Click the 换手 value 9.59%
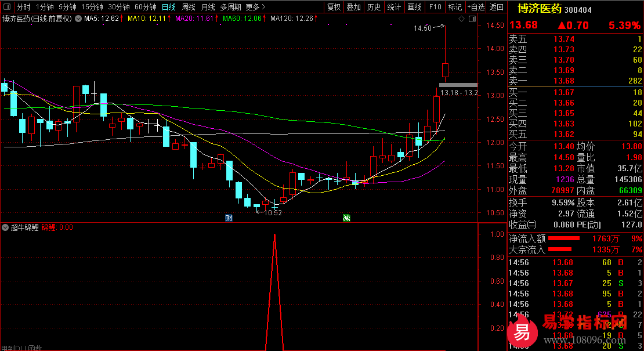 coord(563,203)
